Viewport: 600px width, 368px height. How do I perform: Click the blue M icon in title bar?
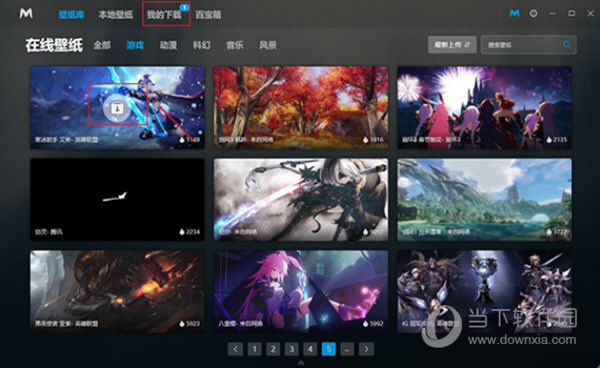(x=515, y=14)
